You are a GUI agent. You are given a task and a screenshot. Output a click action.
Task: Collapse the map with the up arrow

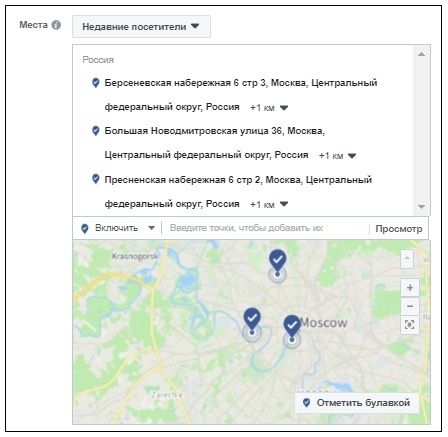pos(407,259)
